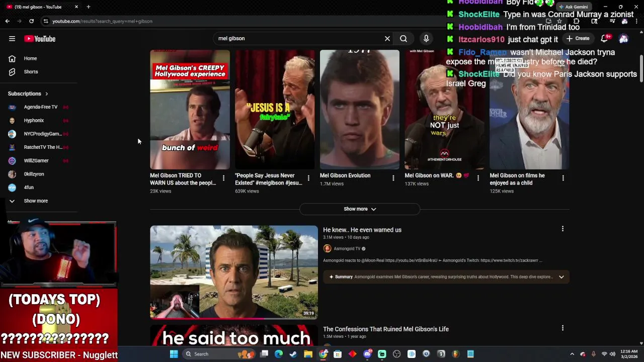
Task: Select the 'mel gibson - YouTube' browser tab
Action: [41, 7]
